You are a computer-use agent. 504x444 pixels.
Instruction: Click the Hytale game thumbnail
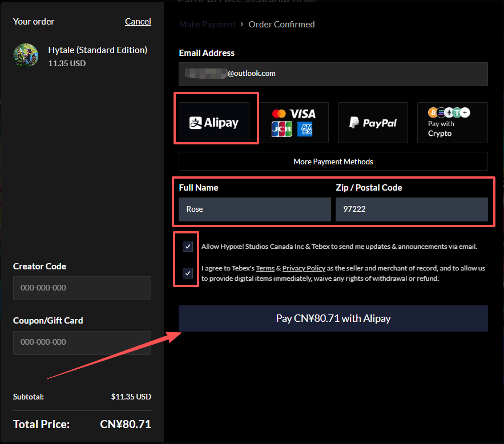[x=26, y=55]
